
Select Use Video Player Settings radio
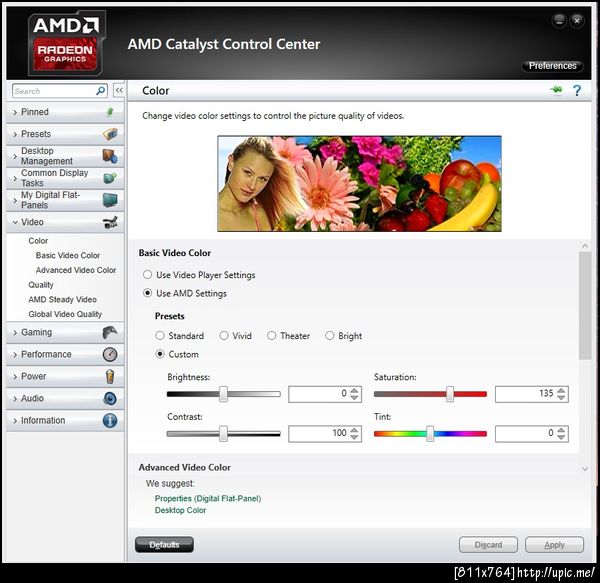coord(147,274)
